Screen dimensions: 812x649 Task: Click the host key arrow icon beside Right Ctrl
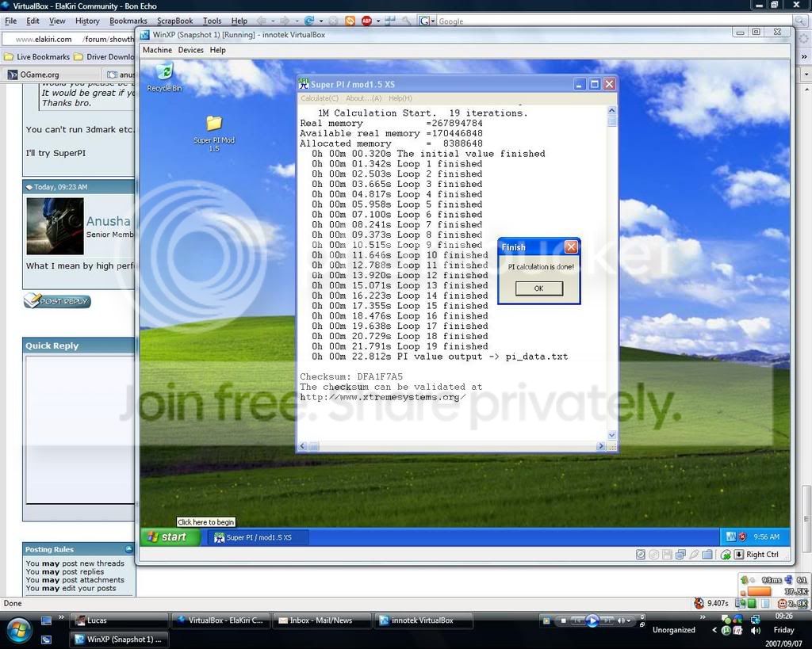[x=739, y=554]
